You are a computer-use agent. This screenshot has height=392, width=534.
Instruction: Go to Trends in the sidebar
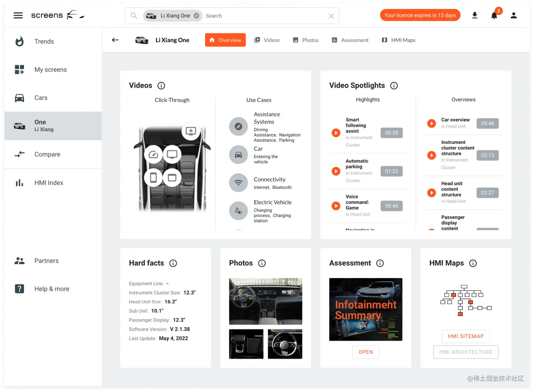(x=53, y=42)
